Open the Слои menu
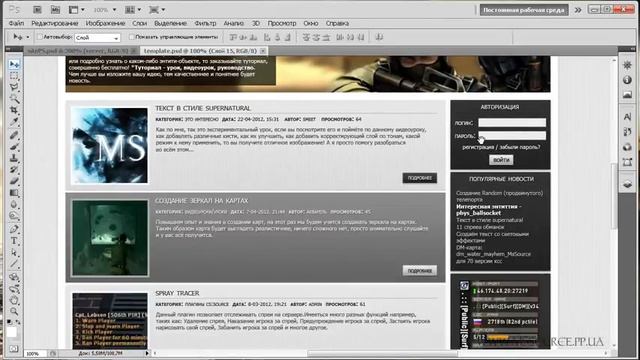 point(140,23)
